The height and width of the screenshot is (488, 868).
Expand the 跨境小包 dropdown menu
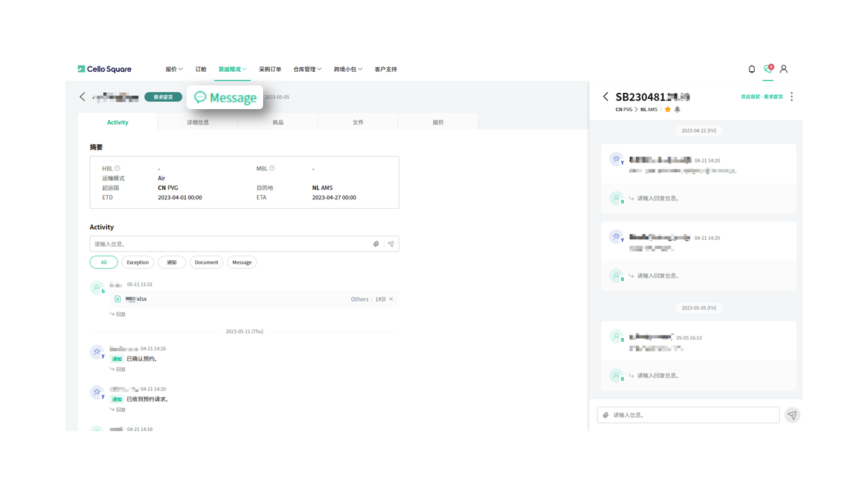(x=348, y=69)
